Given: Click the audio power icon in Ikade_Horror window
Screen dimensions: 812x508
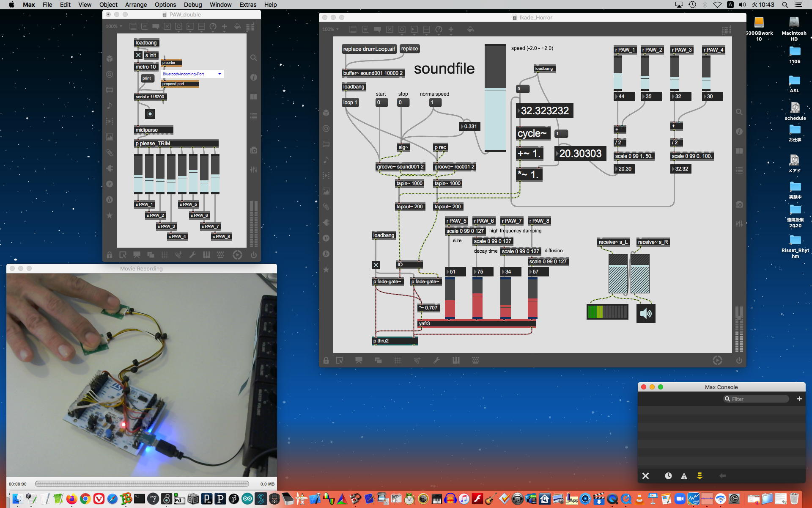Looking at the screenshot, I should pyautogui.click(x=739, y=360).
